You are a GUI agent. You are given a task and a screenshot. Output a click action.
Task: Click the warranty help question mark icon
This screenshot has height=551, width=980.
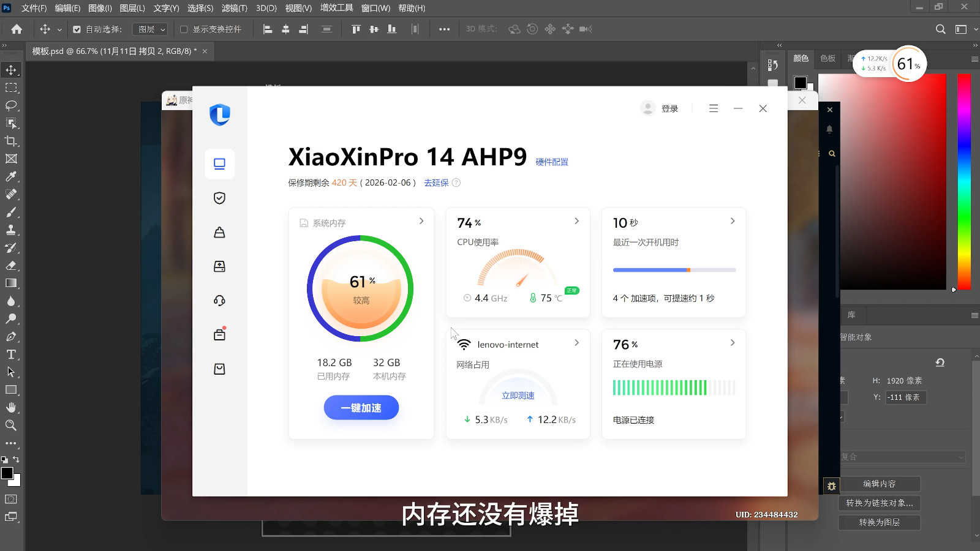click(456, 182)
